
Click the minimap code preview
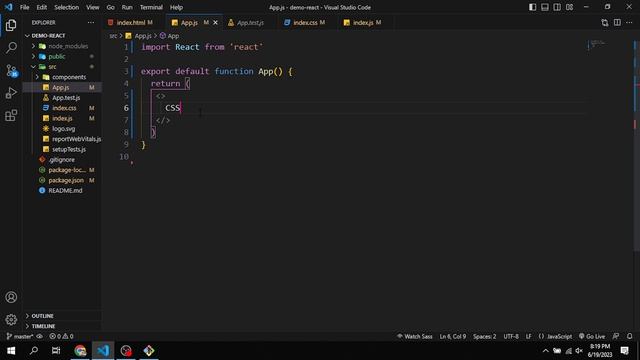point(598,43)
